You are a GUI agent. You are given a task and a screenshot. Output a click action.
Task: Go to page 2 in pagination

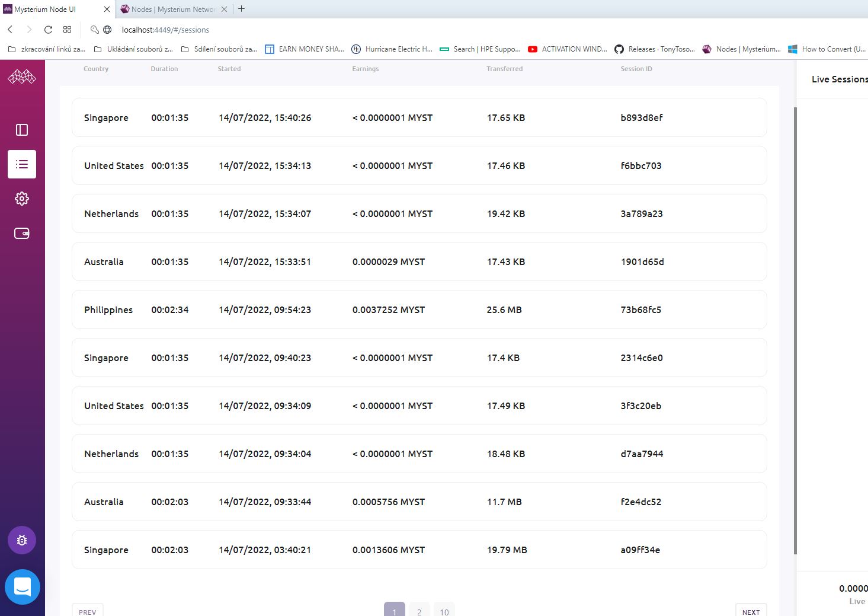pyautogui.click(x=419, y=610)
